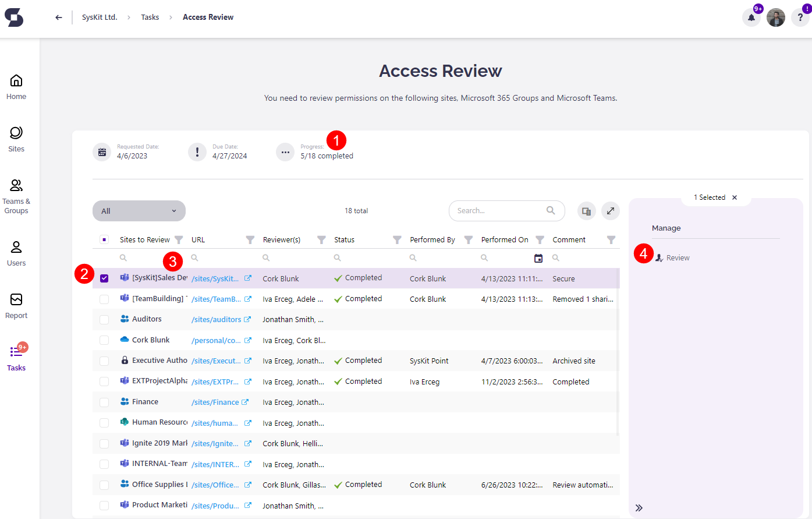Screen dimensions: 812x519
Task: Click the column chooser icon beside search
Action: point(586,211)
